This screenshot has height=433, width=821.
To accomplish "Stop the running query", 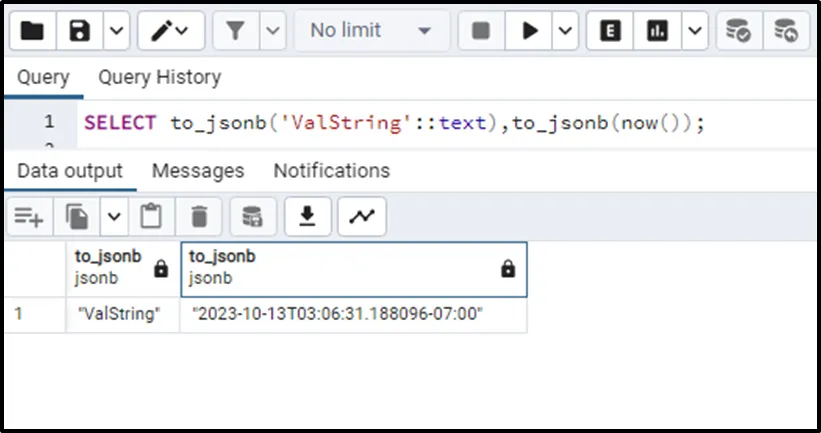I will point(480,31).
